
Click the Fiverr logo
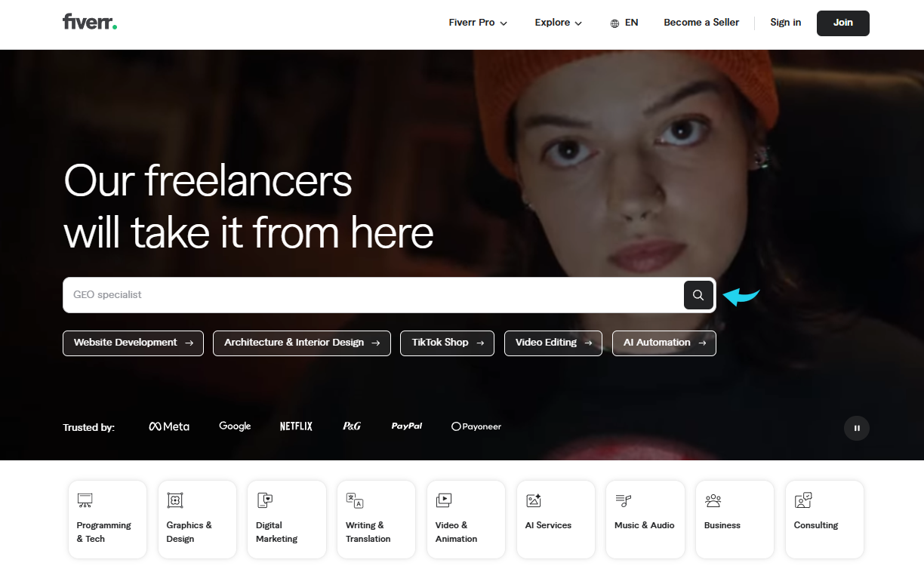click(90, 22)
